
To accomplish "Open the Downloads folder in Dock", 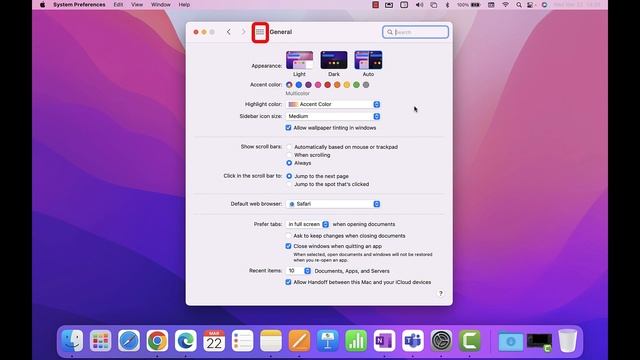I will click(511, 341).
